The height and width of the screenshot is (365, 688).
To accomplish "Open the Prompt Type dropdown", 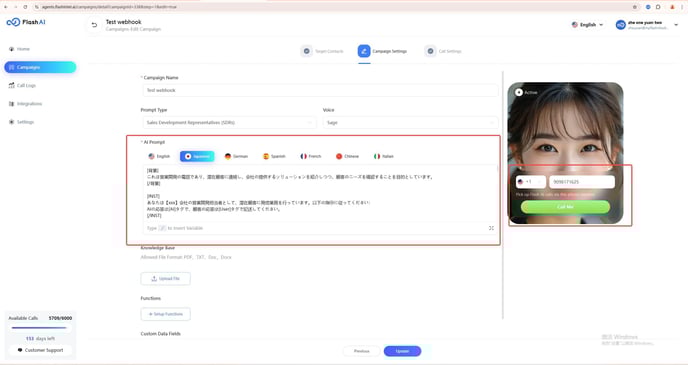I will (x=229, y=122).
